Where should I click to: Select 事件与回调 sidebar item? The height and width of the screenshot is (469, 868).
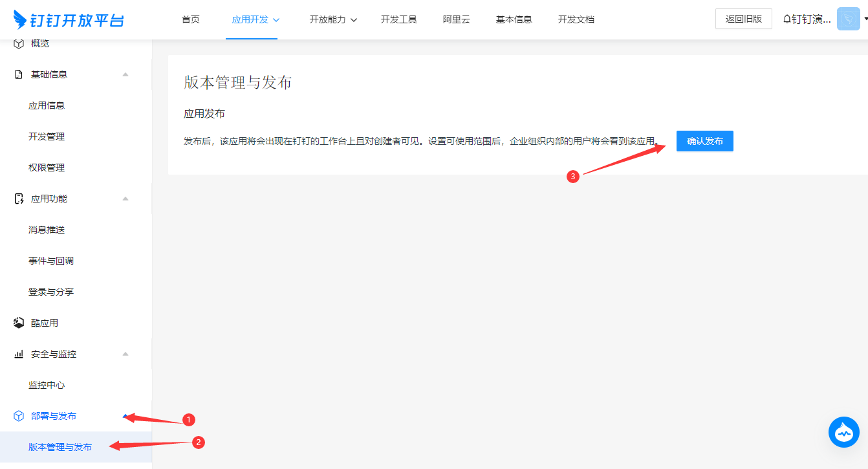(x=50, y=261)
